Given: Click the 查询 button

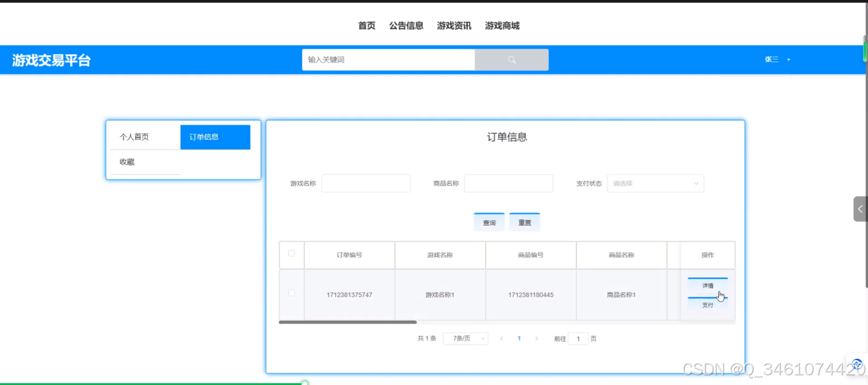Looking at the screenshot, I should coord(489,223).
